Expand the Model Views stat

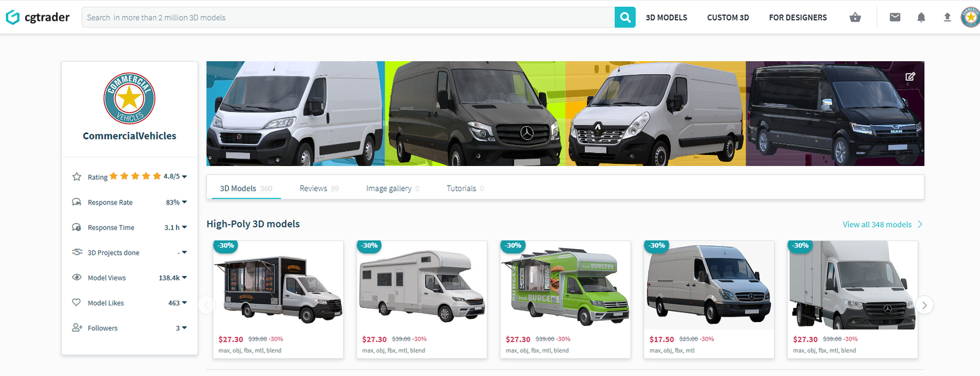pos(184,277)
